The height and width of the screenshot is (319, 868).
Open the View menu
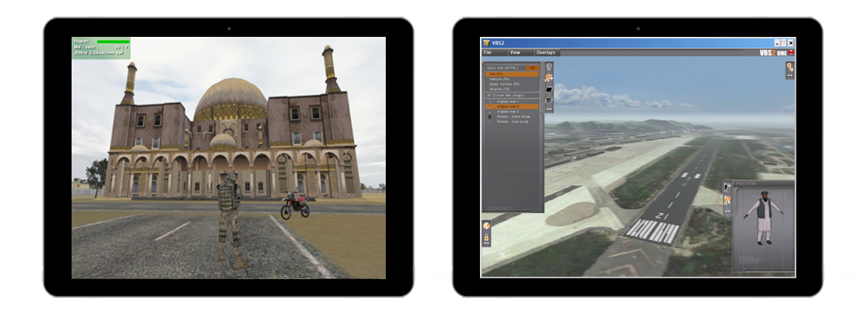click(x=515, y=53)
